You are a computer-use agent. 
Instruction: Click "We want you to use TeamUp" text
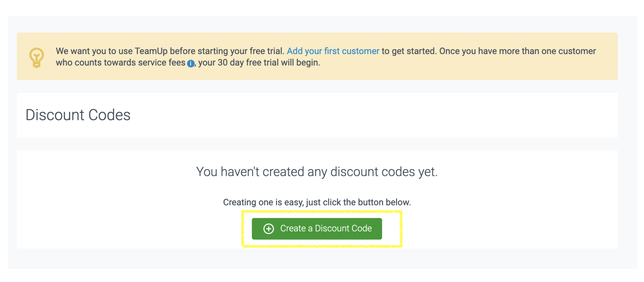(95, 51)
